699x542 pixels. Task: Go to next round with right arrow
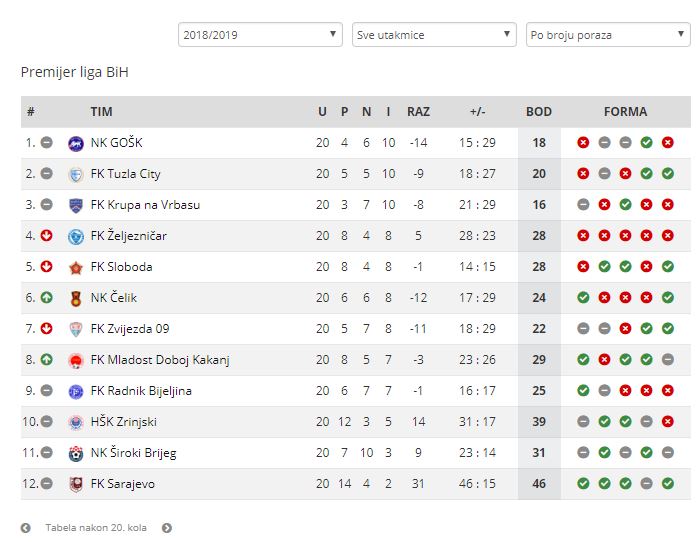[x=167, y=528]
